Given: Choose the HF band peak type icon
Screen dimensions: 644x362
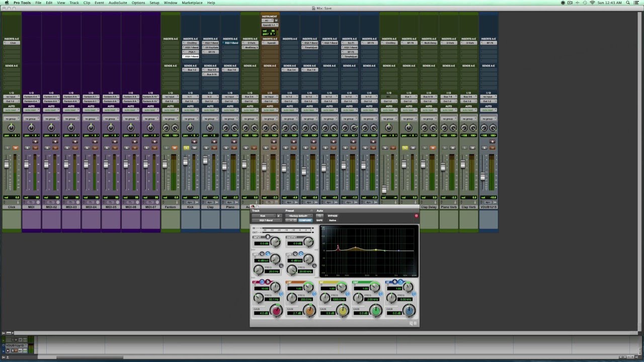Looking at the screenshot, I should [x=394, y=282].
